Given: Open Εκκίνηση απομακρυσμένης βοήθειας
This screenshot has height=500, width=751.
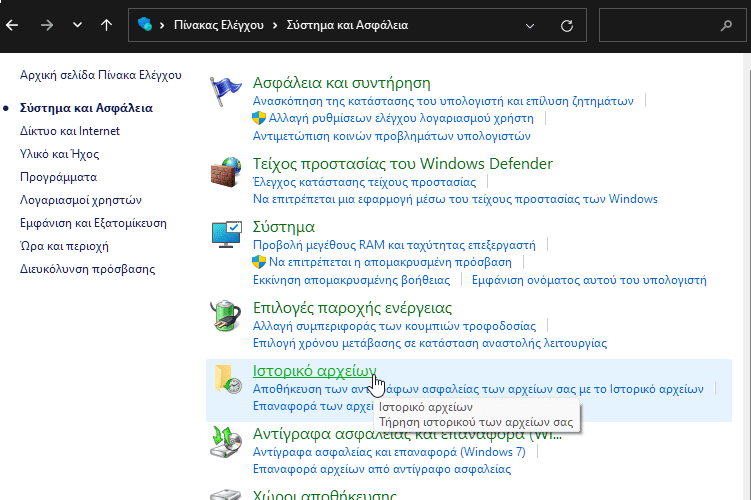Looking at the screenshot, I should coord(352,280).
